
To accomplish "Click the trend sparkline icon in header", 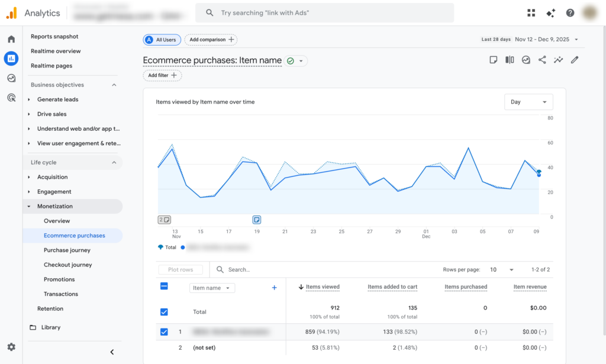I will [559, 60].
